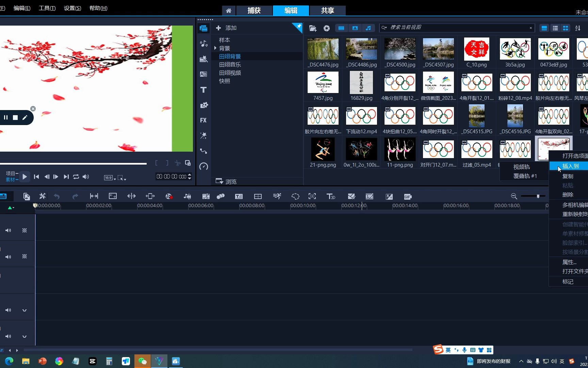Click the 添加 folder button
This screenshot has height=368, width=588.
226,28
